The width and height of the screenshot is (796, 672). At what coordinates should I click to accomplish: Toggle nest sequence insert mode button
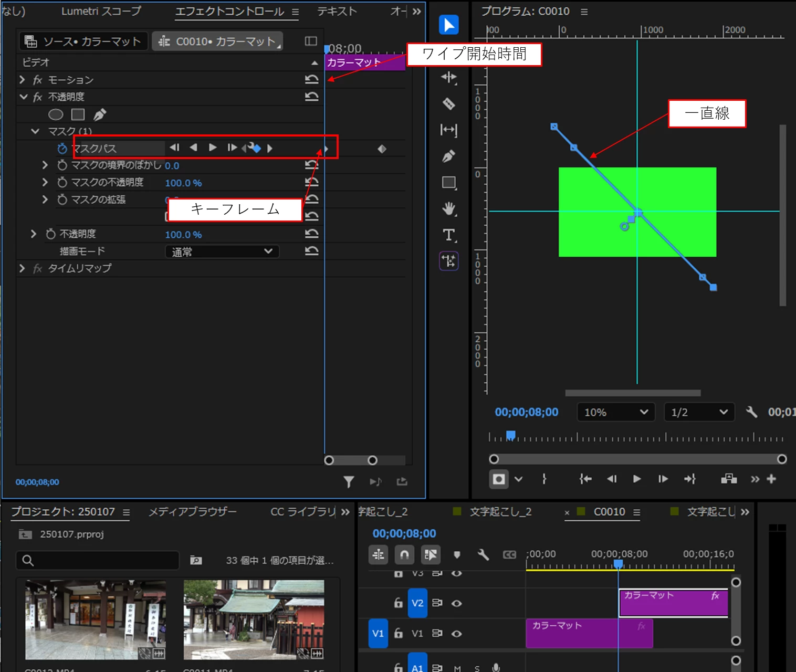click(378, 554)
